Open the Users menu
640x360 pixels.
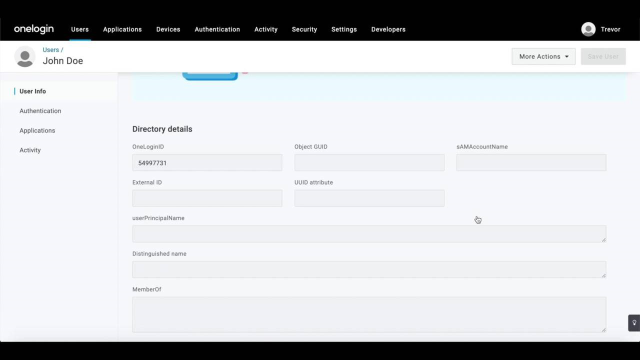80,29
